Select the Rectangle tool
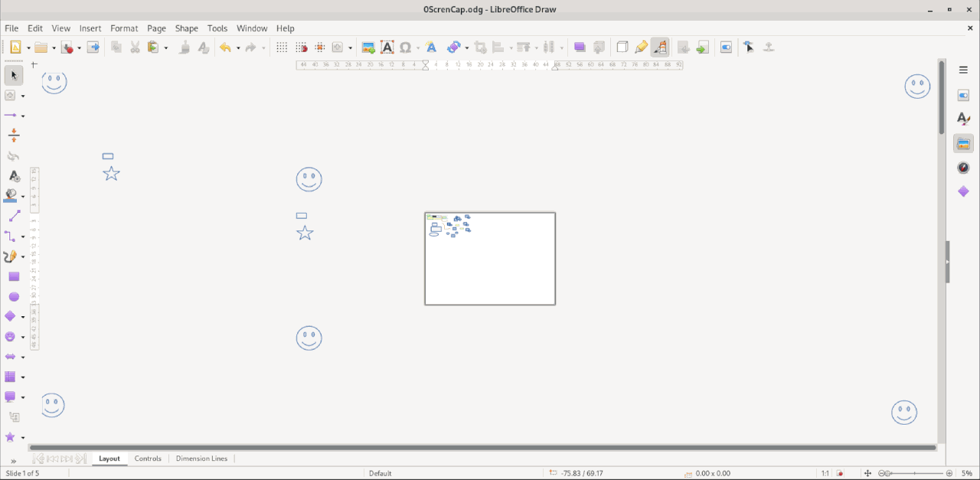The image size is (980, 480). click(x=13, y=276)
